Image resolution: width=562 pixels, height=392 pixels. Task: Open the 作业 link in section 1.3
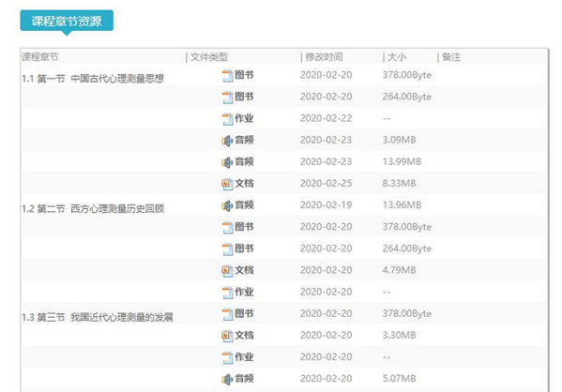(x=244, y=357)
